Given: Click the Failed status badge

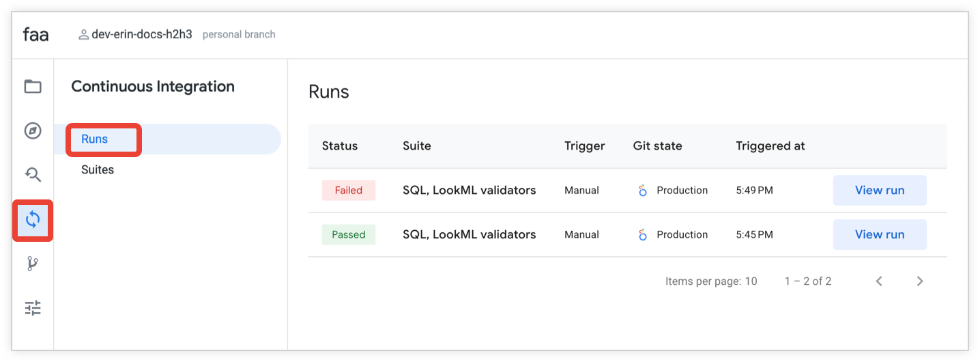Looking at the screenshot, I should tap(348, 191).
